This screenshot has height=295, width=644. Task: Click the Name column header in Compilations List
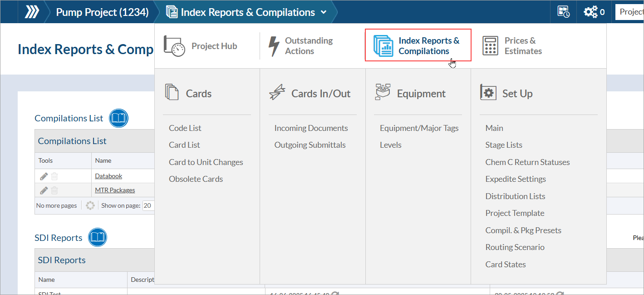coord(103,160)
